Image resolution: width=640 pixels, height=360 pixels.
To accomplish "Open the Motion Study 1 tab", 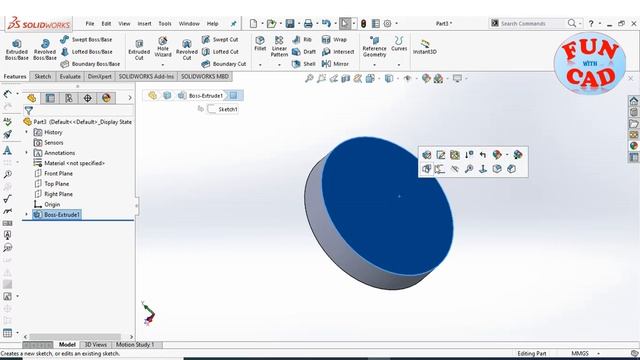I will coord(135,344).
